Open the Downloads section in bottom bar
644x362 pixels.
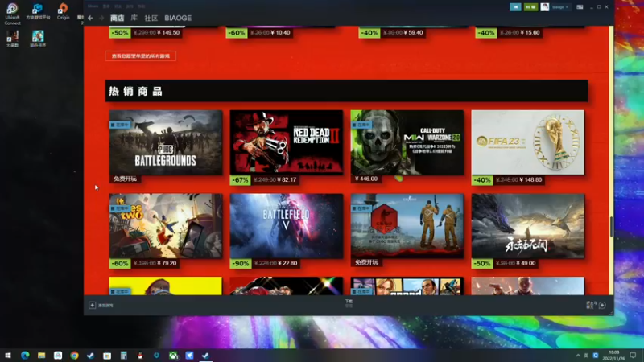[x=349, y=303]
